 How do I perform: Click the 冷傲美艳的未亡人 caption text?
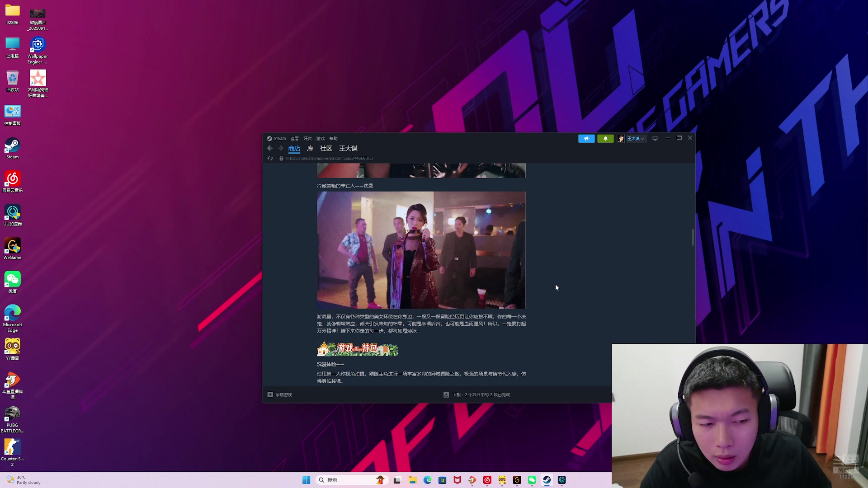tap(345, 186)
